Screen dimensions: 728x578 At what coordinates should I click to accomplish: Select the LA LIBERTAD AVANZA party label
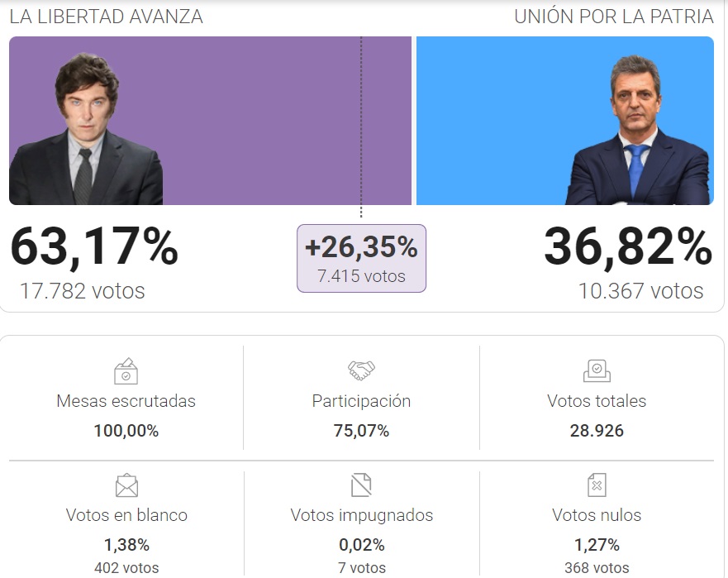click(x=107, y=17)
